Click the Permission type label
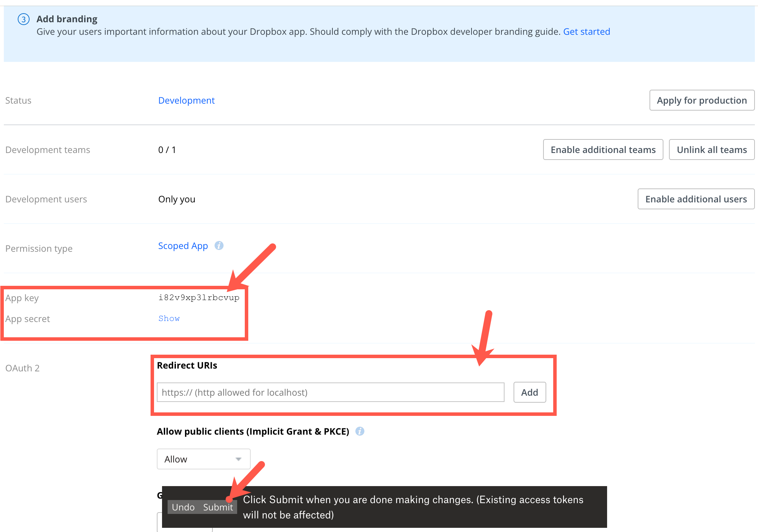 [x=39, y=249]
